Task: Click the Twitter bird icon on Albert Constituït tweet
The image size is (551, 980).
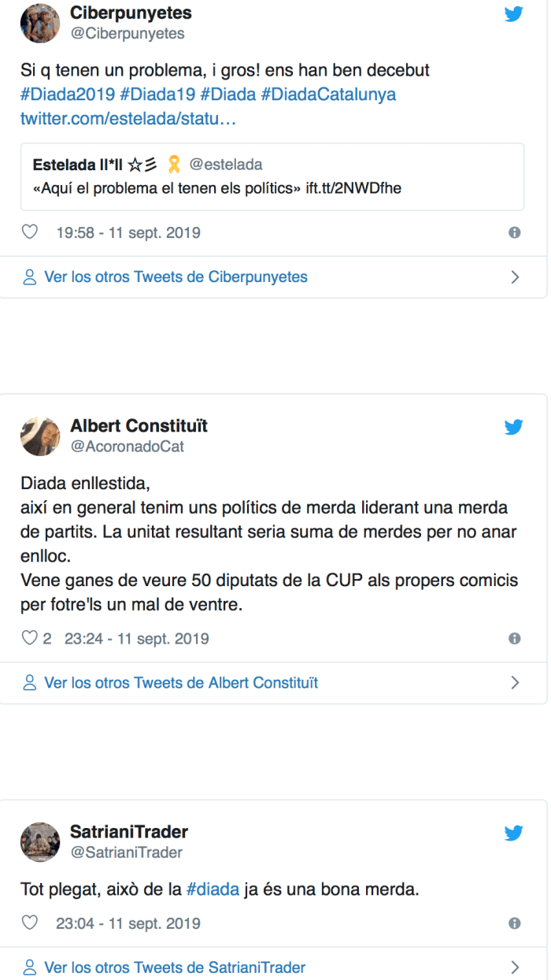Action: point(514,427)
